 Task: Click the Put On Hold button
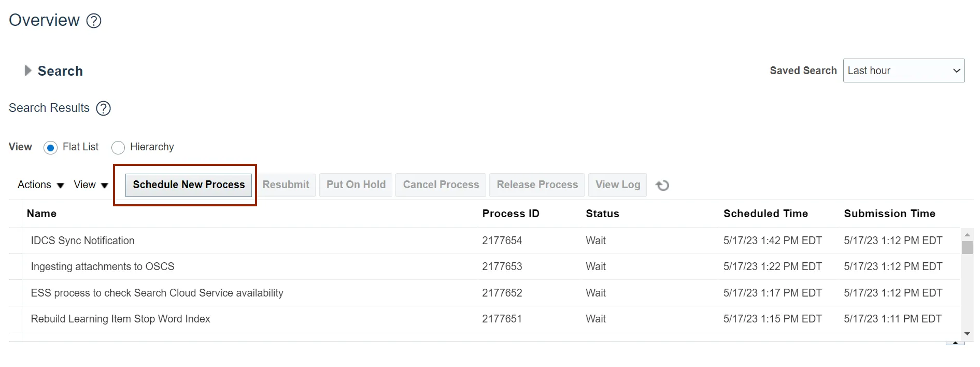point(356,185)
